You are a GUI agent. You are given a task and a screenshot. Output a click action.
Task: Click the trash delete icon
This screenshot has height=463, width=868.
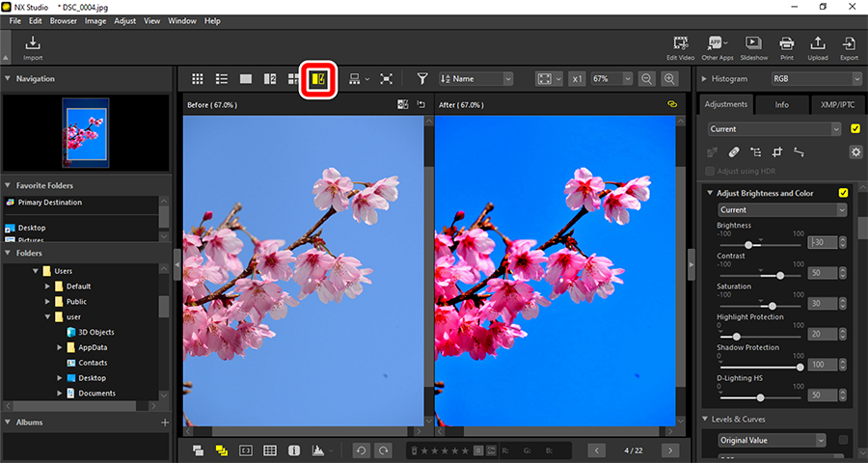click(x=414, y=450)
